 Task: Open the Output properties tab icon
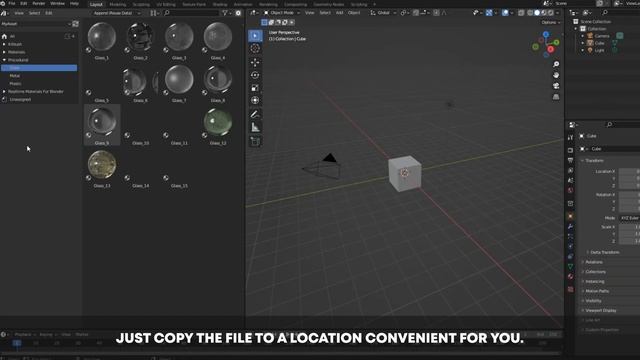pyautogui.click(x=570, y=160)
